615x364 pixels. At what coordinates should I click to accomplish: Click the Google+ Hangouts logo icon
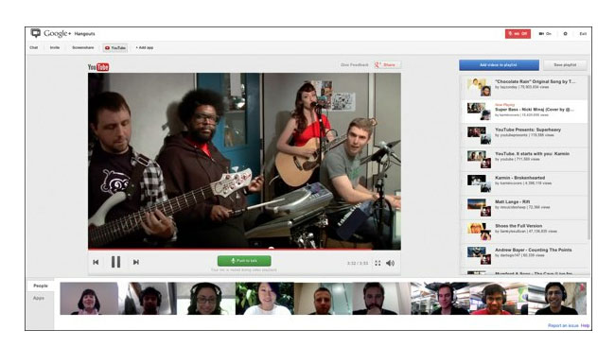(x=36, y=33)
